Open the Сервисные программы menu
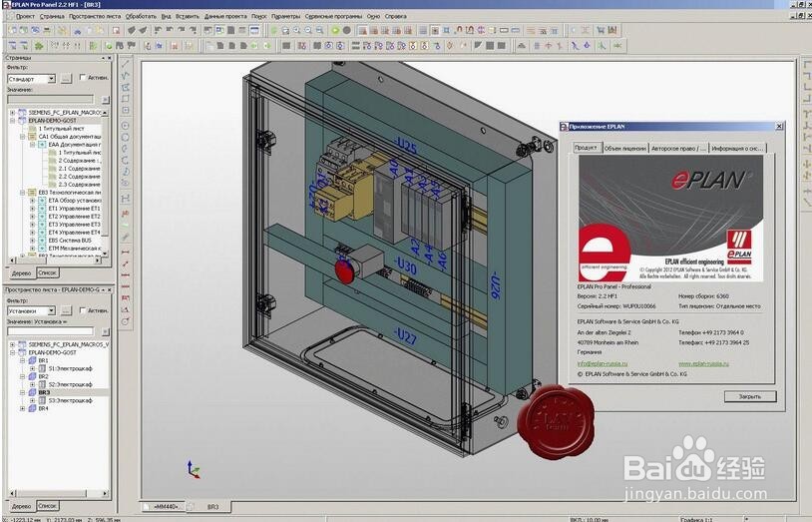The image size is (812, 522). click(333, 16)
